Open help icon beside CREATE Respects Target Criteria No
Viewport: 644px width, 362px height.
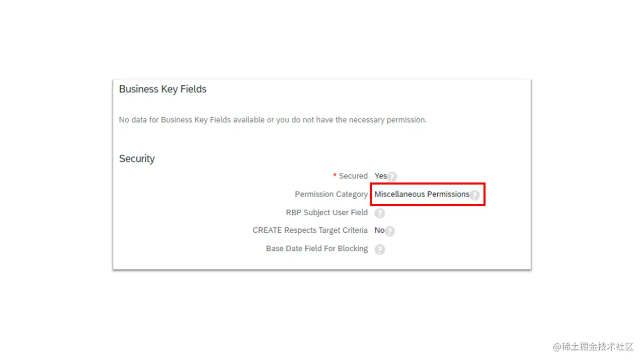point(390,231)
